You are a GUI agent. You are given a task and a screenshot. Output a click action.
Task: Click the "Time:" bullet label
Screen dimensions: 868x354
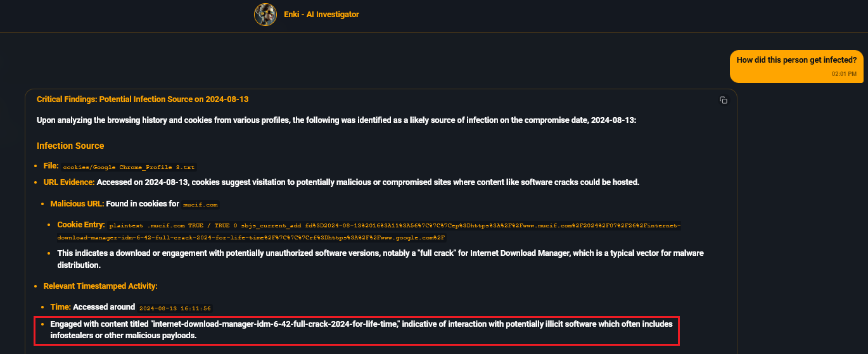click(61, 307)
